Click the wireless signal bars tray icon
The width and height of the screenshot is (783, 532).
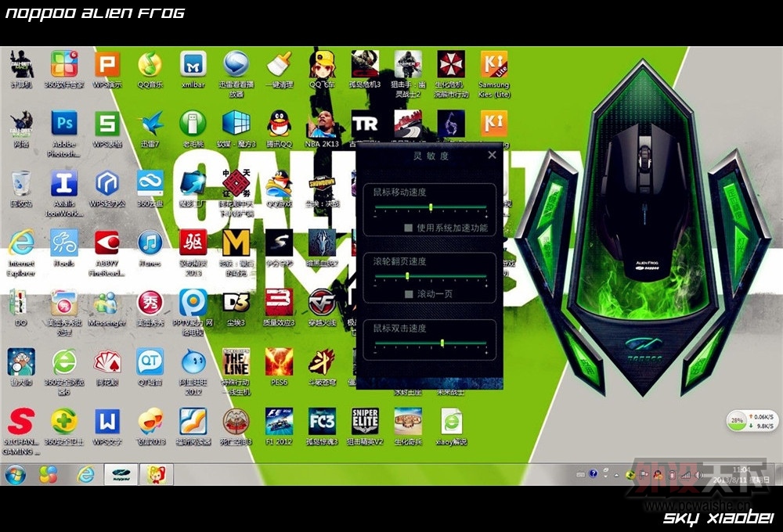[x=685, y=475]
